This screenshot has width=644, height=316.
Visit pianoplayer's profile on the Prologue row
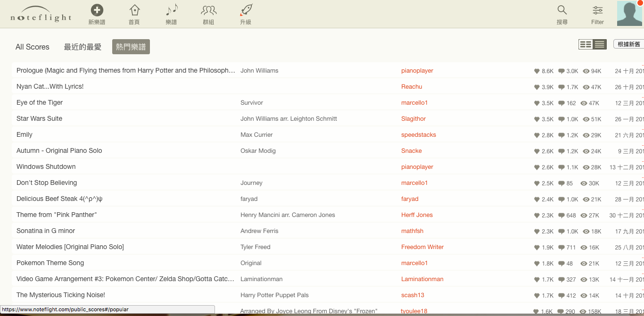[x=417, y=71]
